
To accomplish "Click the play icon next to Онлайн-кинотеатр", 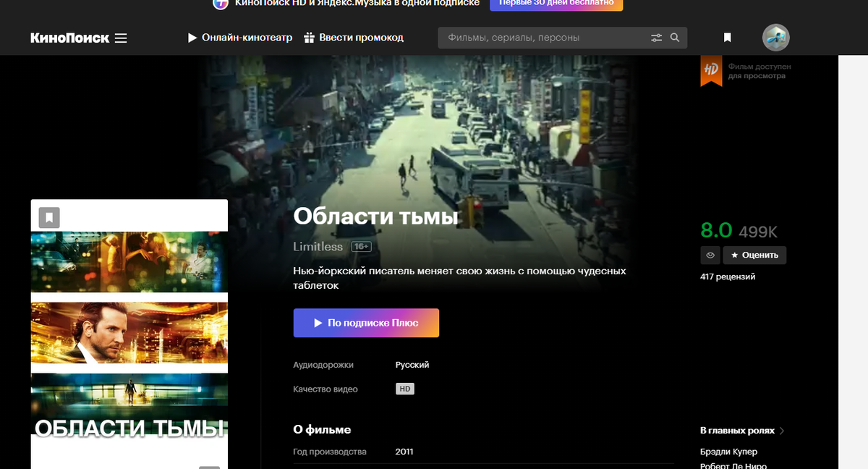I will [192, 38].
